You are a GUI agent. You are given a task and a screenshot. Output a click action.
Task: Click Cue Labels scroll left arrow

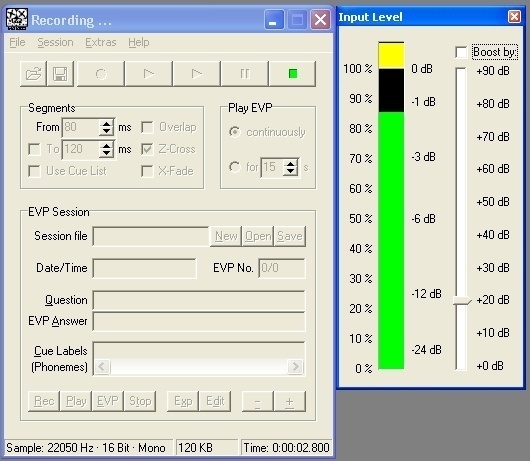click(102, 366)
